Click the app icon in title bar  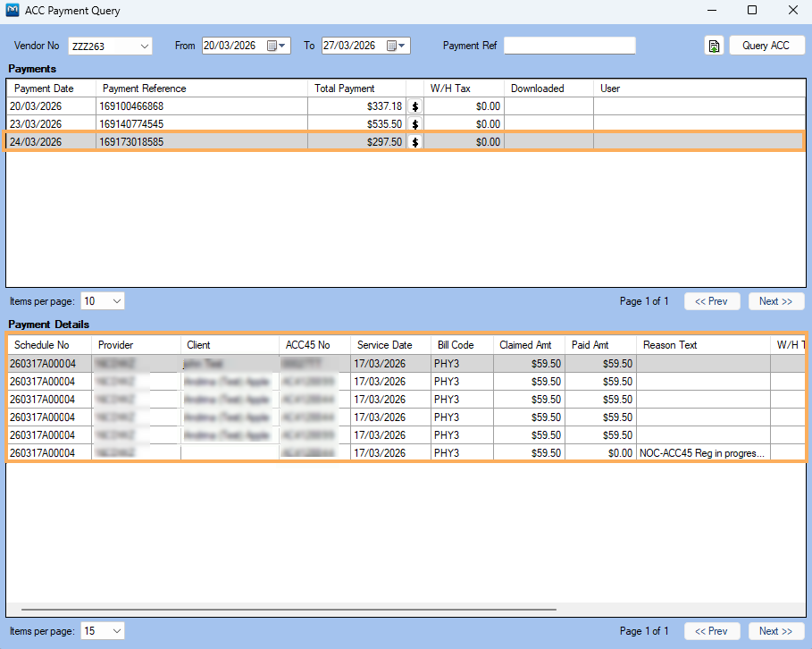pyautogui.click(x=13, y=10)
